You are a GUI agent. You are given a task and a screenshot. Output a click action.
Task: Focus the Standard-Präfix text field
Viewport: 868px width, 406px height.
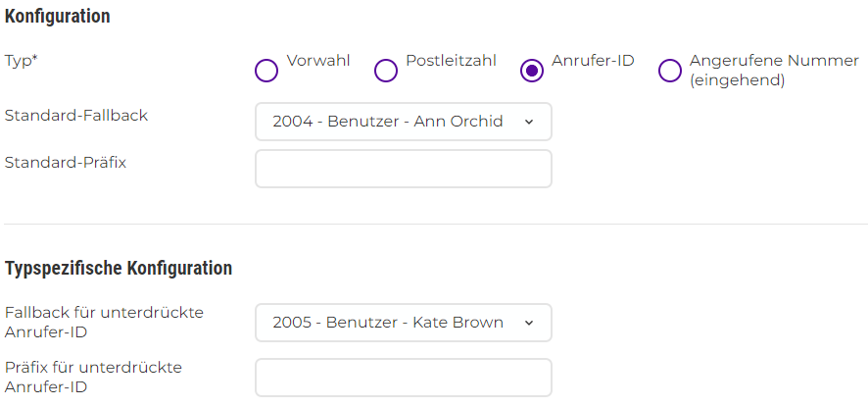tap(403, 169)
